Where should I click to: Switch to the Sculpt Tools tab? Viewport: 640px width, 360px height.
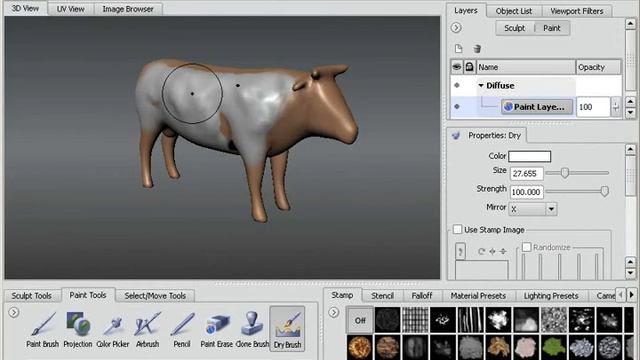31,296
